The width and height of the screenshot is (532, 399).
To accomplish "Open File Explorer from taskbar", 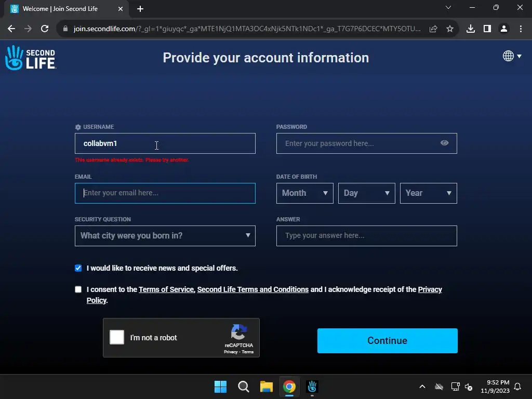I will coord(267,387).
